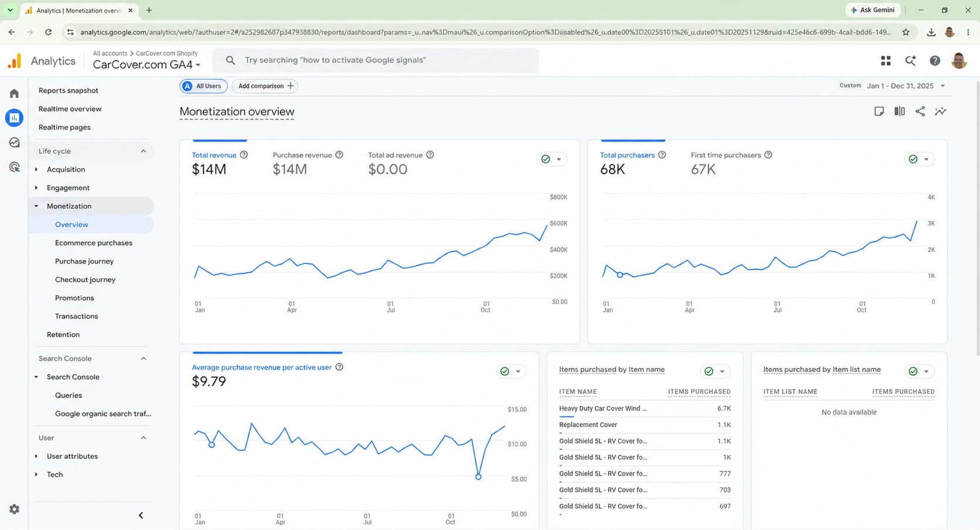Collapse the navigation panel with the arrow
Screen dimensions: 980x530
tap(141, 515)
